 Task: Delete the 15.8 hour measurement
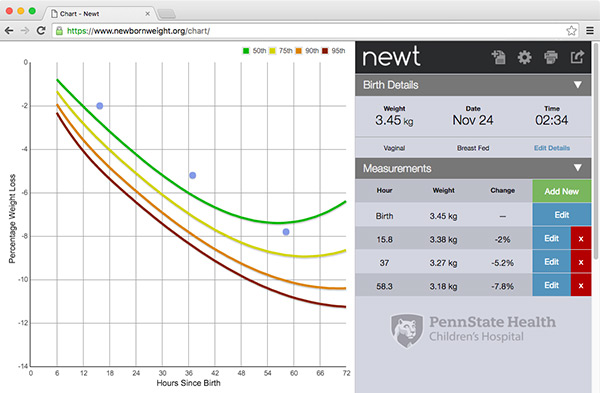(581, 239)
